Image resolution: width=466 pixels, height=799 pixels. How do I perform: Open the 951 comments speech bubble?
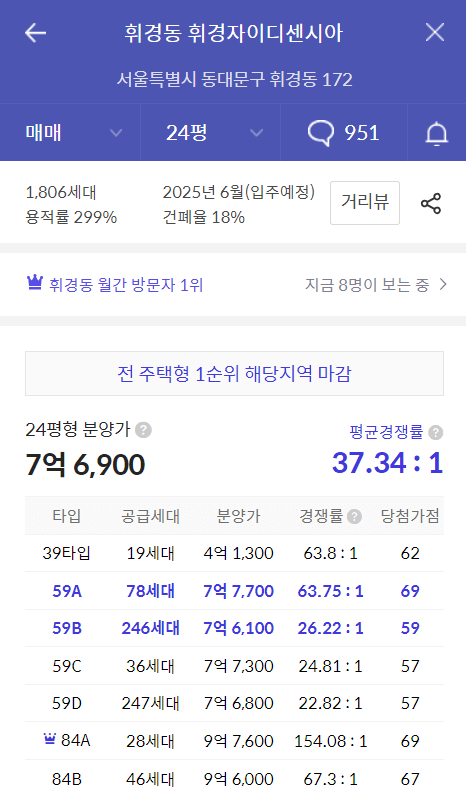tap(344, 132)
